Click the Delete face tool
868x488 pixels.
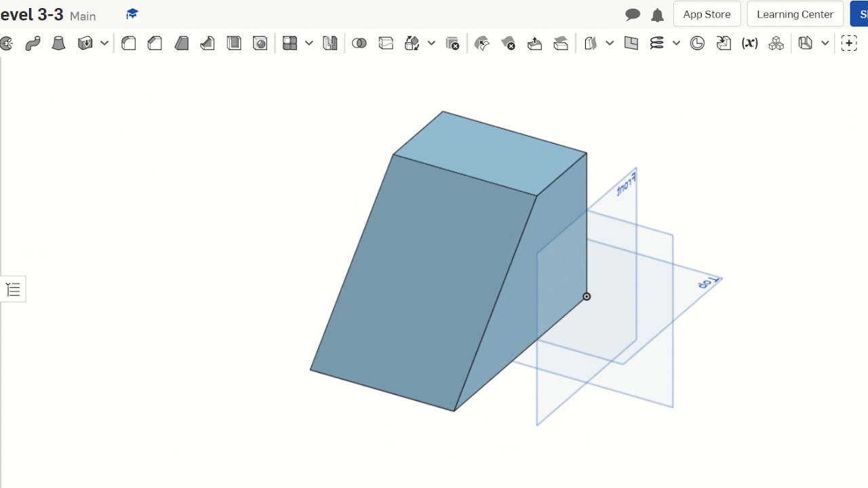click(509, 43)
